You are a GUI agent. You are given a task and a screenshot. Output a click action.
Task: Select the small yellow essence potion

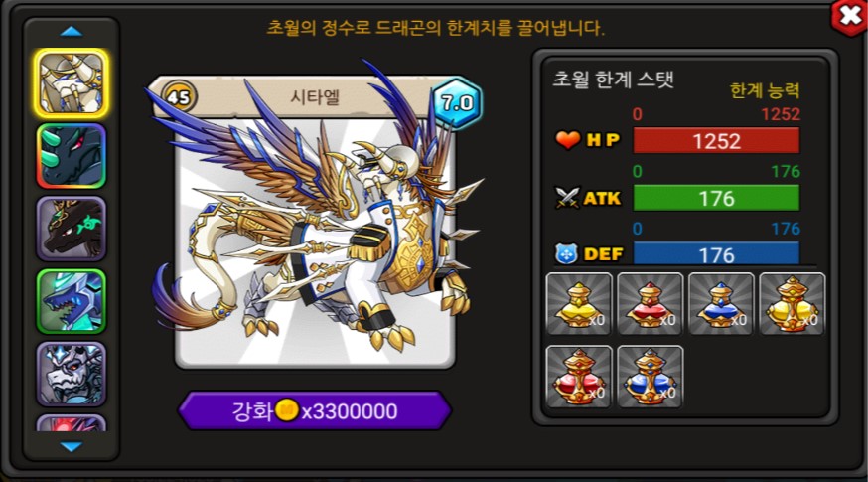point(579,304)
